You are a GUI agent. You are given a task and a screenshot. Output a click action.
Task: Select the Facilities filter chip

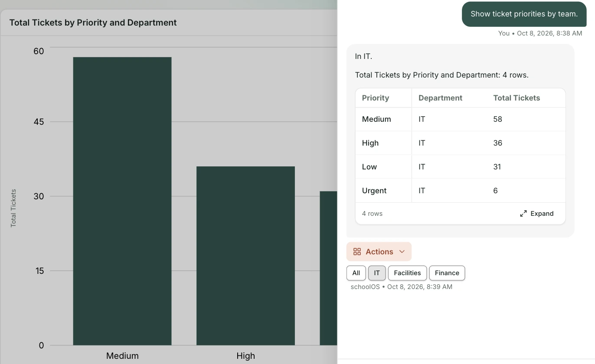click(407, 273)
